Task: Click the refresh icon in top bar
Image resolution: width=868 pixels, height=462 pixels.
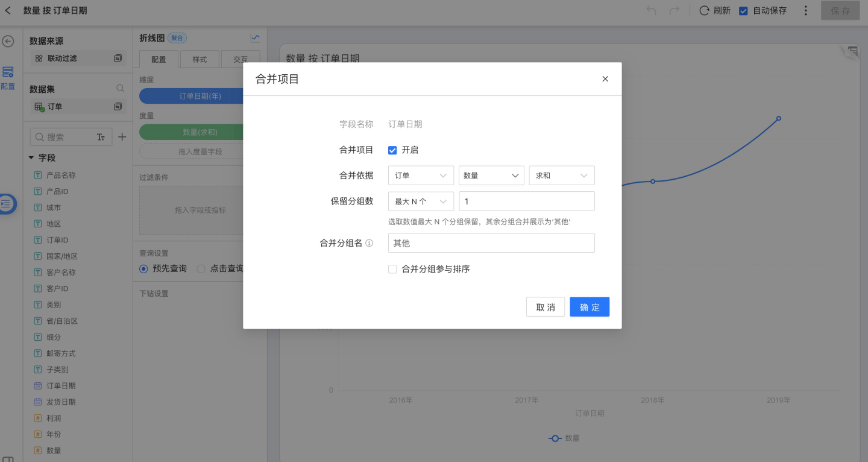Action: pyautogui.click(x=704, y=11)
